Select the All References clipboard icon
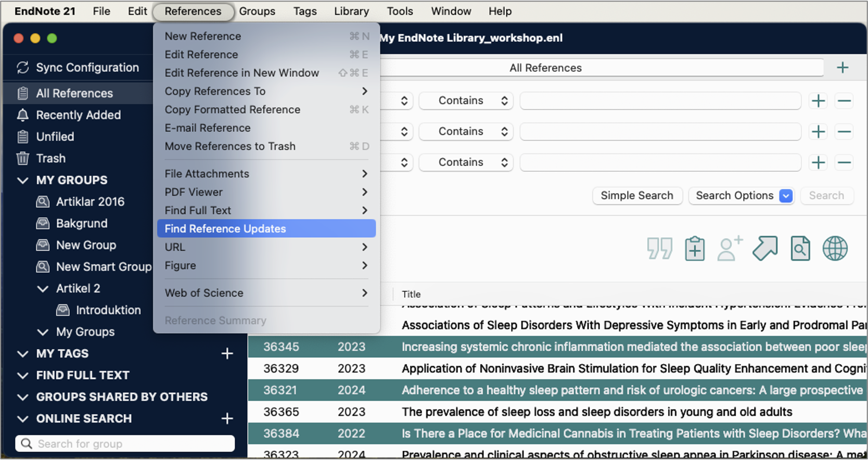Viewport: 868px width, 460px height. coord(22,93)
